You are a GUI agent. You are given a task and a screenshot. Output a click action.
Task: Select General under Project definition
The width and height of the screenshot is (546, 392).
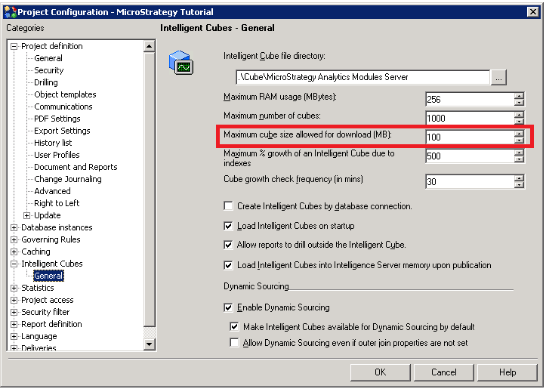[x=48, y=58]
